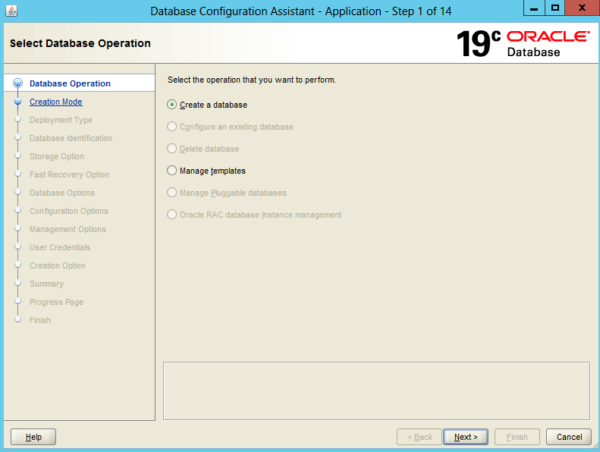Click the Database Operation step bullet icon
Image resolution: width=600 pixels, height=452 pixels.
coord(18,83)
